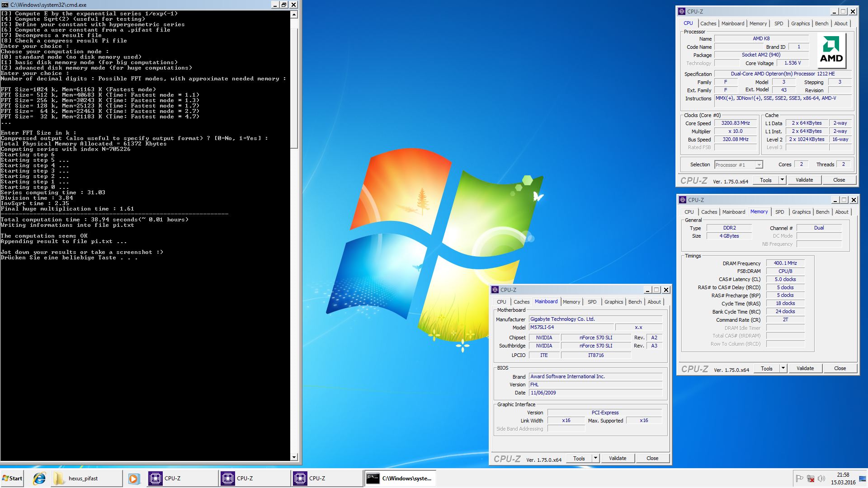Switch to third CPU-Z taskbar button
Image resolution: width=868 pixels, height=488 pixels.
click(x=326, y=479)
